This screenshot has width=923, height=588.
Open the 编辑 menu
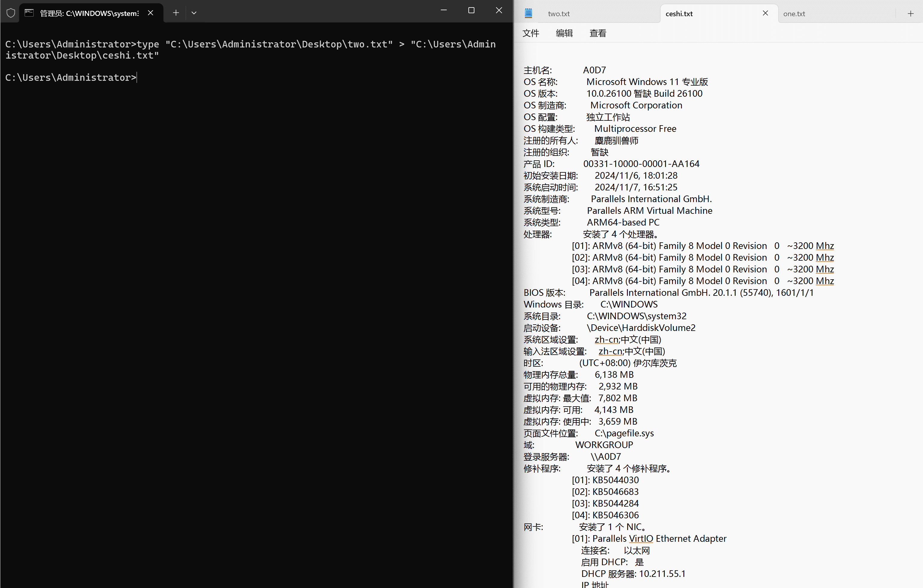pyautogui.click(x=564, y=33)
